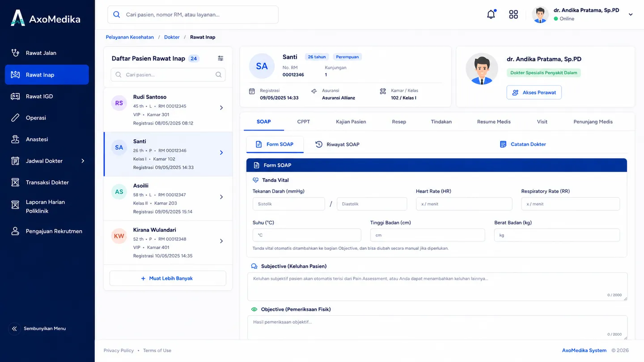Open the Terms of Use link

click(157, 350)
